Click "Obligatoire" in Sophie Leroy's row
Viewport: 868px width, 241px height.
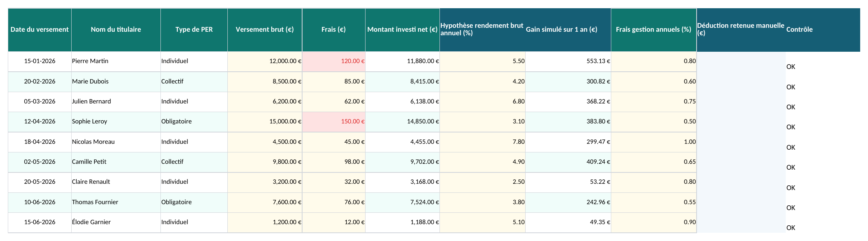(194, 122)
